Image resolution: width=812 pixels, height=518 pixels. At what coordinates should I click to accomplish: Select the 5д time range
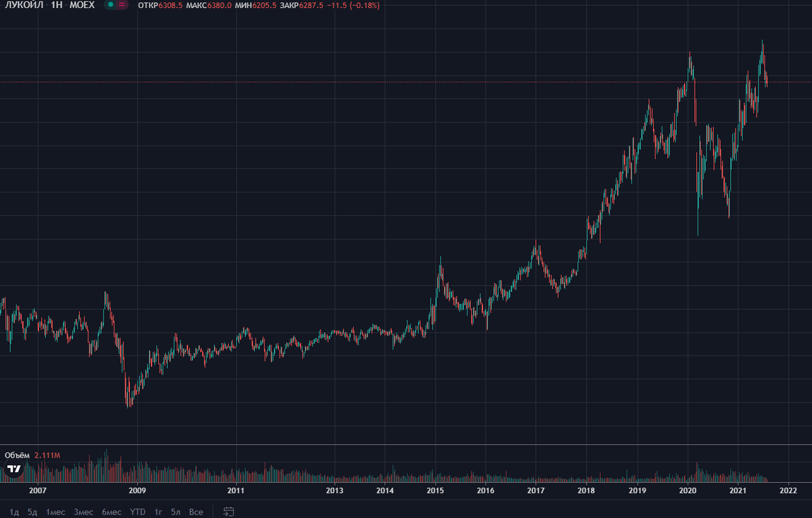(x=32, y=512)
